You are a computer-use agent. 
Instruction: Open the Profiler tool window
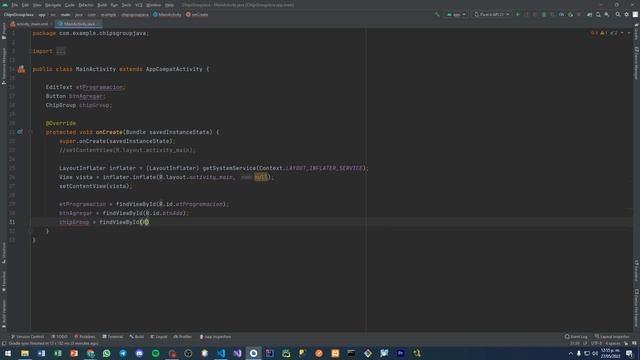(x=183, y=337)
